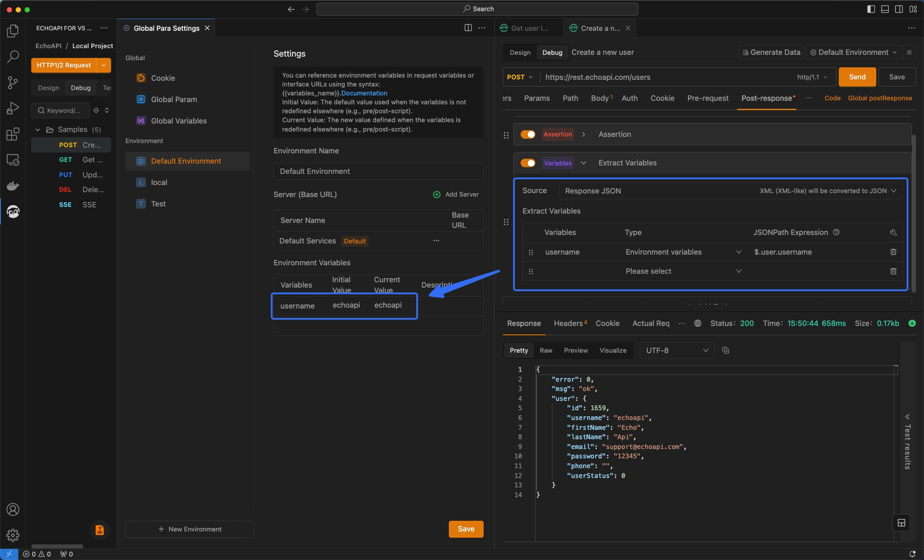Open the orange document icon in sidebar

click(99, 530)
